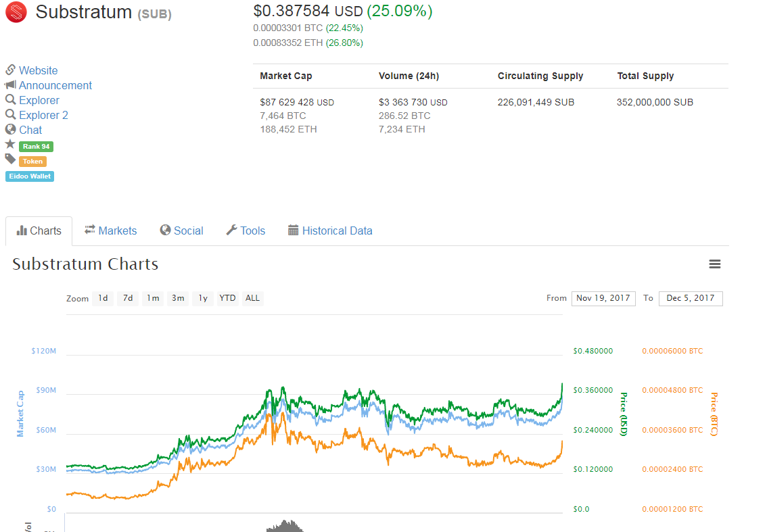This screenshot has width=767, height=532.
Task: Click the wrench icon on Tools tab
Action: click(x=231, y=230)
